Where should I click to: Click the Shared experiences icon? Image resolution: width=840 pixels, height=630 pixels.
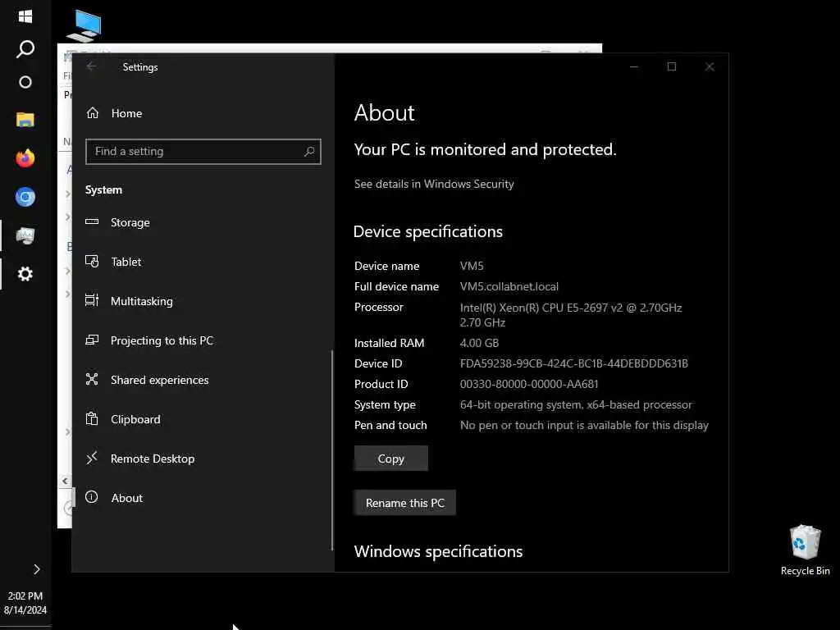click(x=92, y=380)
